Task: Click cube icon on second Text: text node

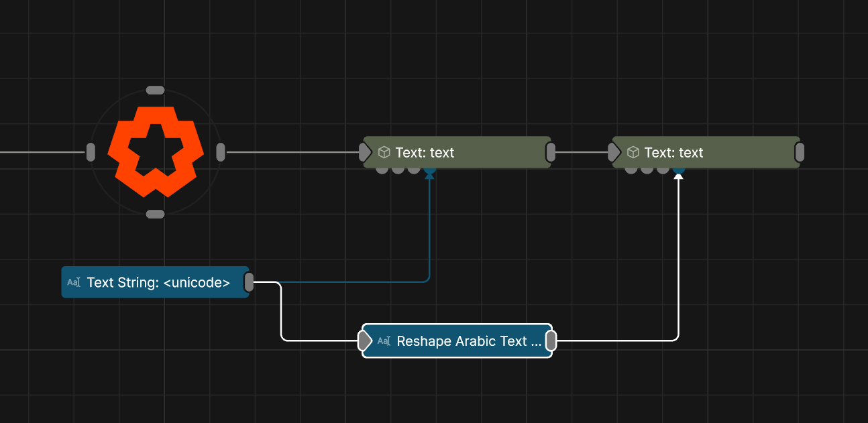Action: click(633, 152)
